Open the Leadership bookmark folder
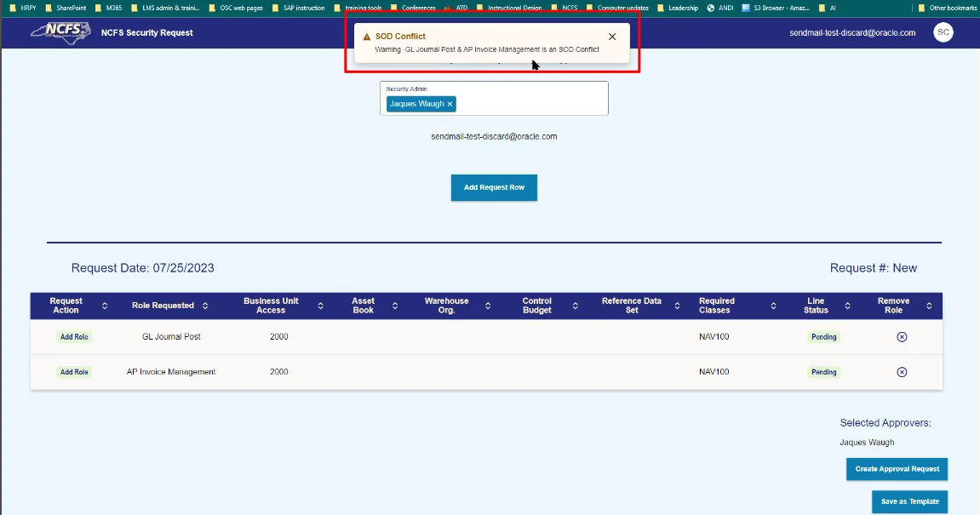Screen dimensions: 980x515 (678, 9)
